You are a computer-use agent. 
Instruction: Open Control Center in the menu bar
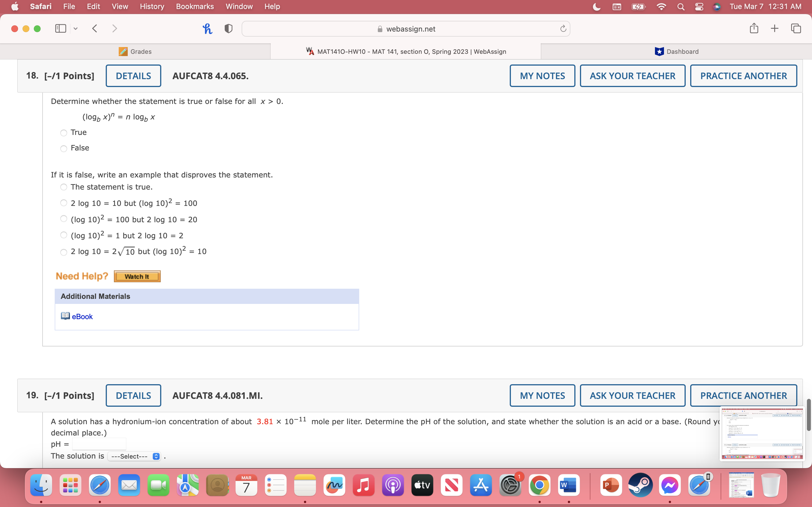[x=699, y=7]
